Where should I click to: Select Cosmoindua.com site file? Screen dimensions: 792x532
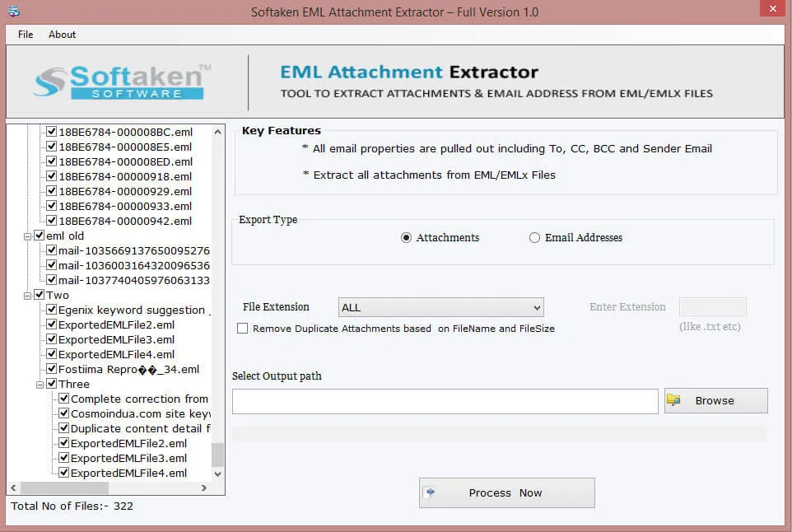point(140,413)
